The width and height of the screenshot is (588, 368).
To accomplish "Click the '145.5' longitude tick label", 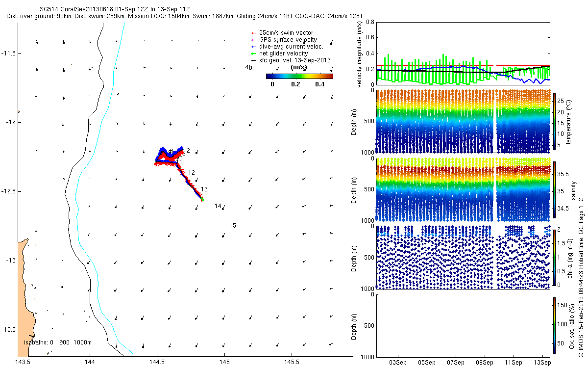I will point(292,363).
